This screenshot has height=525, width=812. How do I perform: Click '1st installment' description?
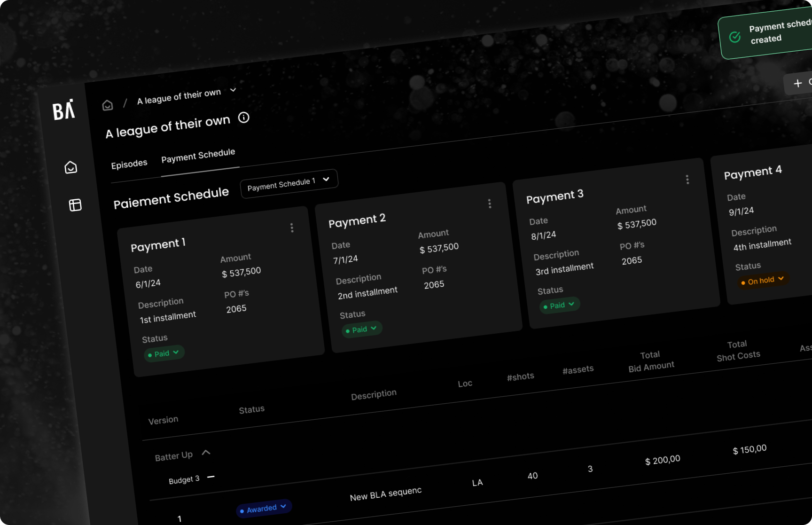(x=168, y=317)
